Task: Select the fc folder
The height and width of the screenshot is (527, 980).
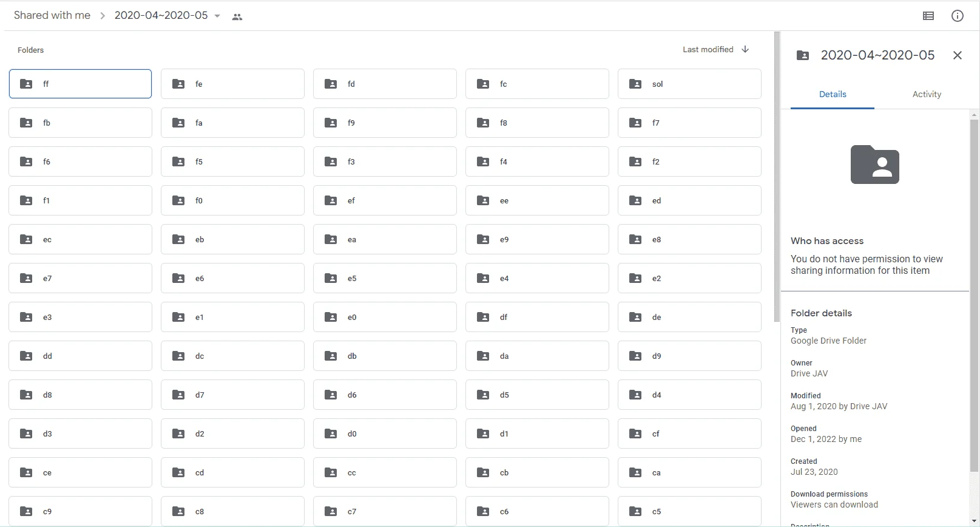Action: (537, 84)
